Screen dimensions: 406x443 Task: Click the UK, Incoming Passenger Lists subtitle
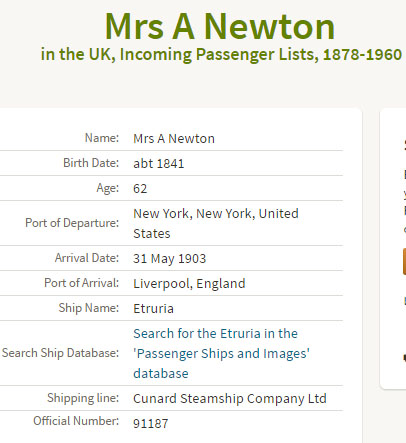(x=221, y=54)
